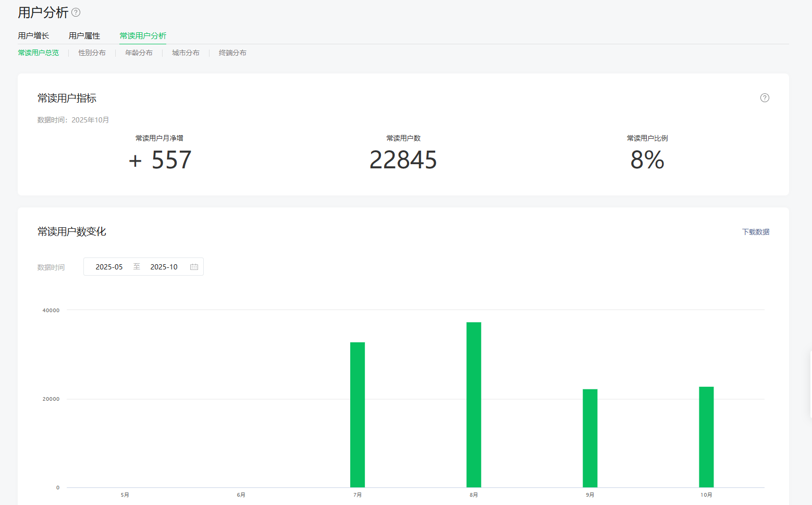Select the 10月 bar in the chart

click(x=706, y=437)
